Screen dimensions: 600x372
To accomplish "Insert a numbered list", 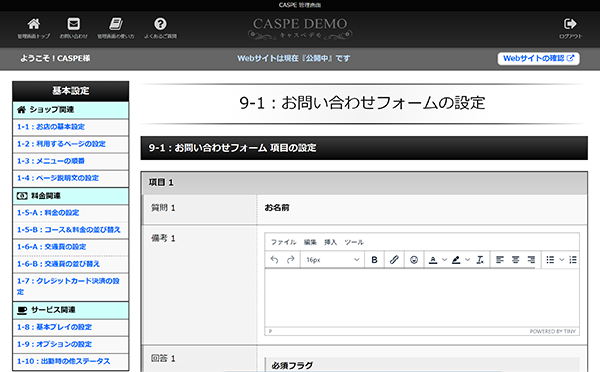I will point(573,260).
